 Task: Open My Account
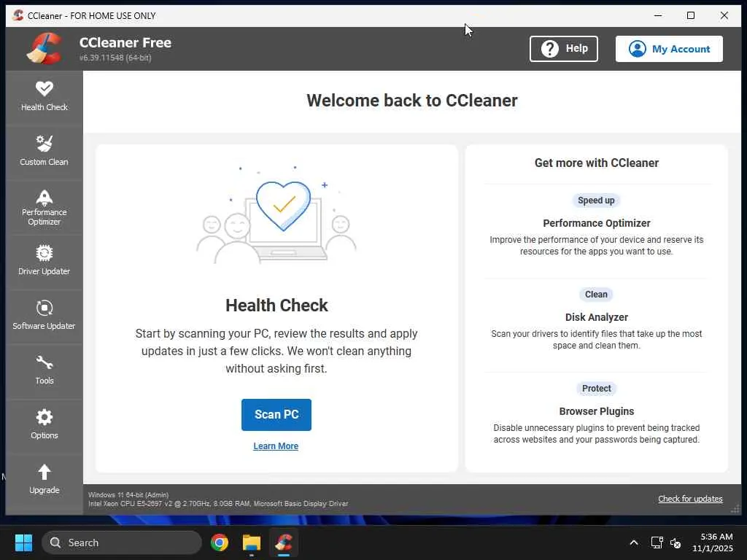tap(669, 49)
